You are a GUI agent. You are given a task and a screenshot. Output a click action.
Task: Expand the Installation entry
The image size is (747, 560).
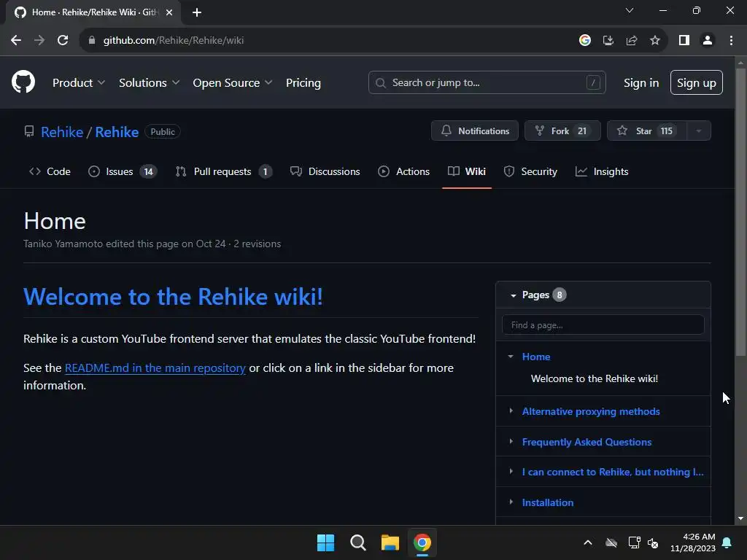[x=511, y=502]
